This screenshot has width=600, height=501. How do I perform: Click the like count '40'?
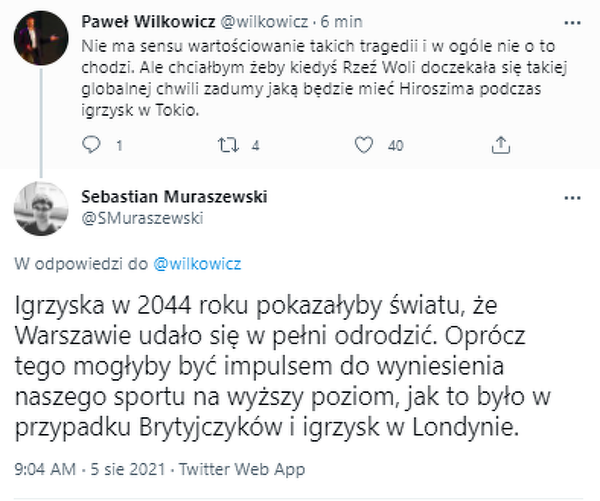point(395,145)
